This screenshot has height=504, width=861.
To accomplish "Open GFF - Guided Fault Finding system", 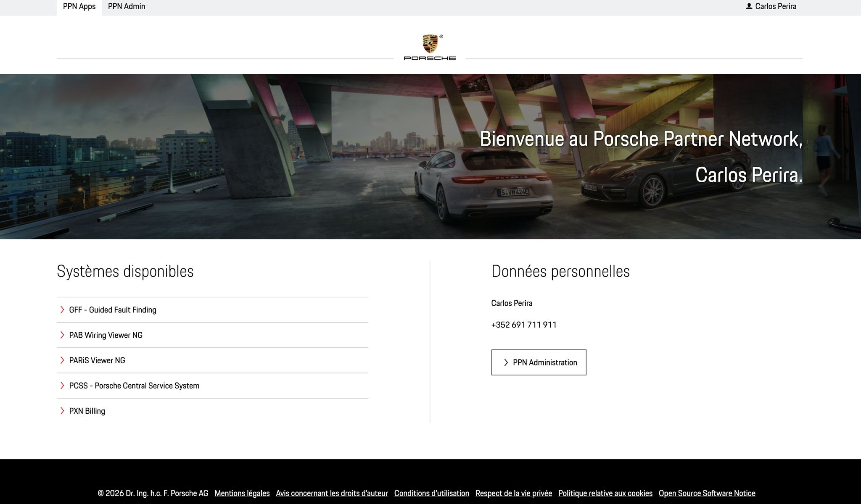I will (212, 310).
